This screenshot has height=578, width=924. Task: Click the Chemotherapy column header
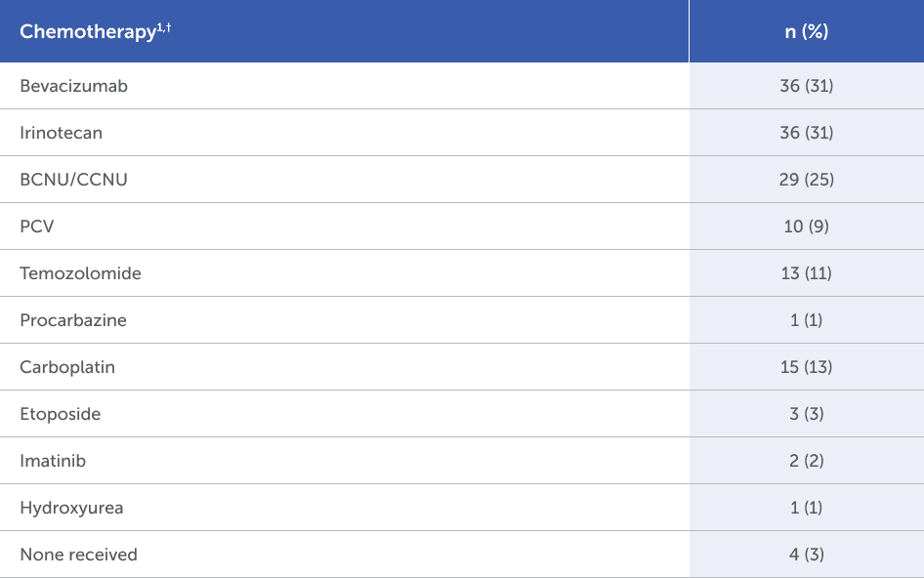[88, 31]
